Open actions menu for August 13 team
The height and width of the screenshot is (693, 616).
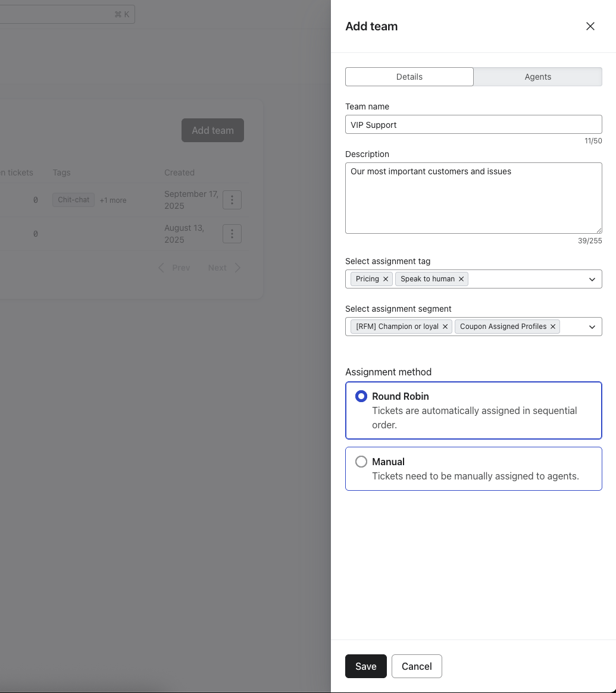tap(232, 234)
